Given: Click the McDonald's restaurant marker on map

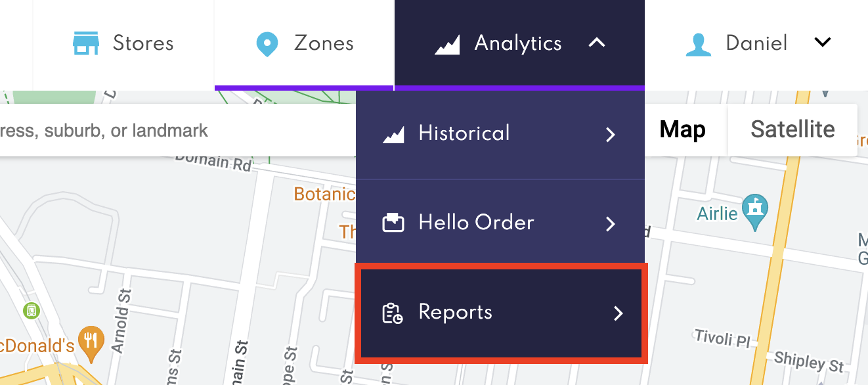Looking at the screenshot, I should tap(91, 343).
